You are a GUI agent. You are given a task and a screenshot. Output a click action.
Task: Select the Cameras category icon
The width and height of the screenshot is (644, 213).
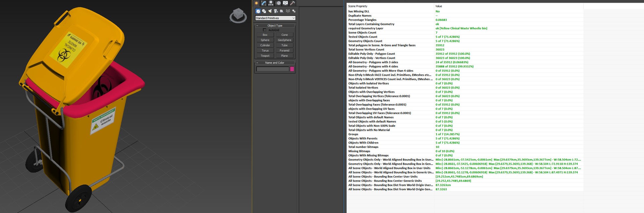coord(276,11)
